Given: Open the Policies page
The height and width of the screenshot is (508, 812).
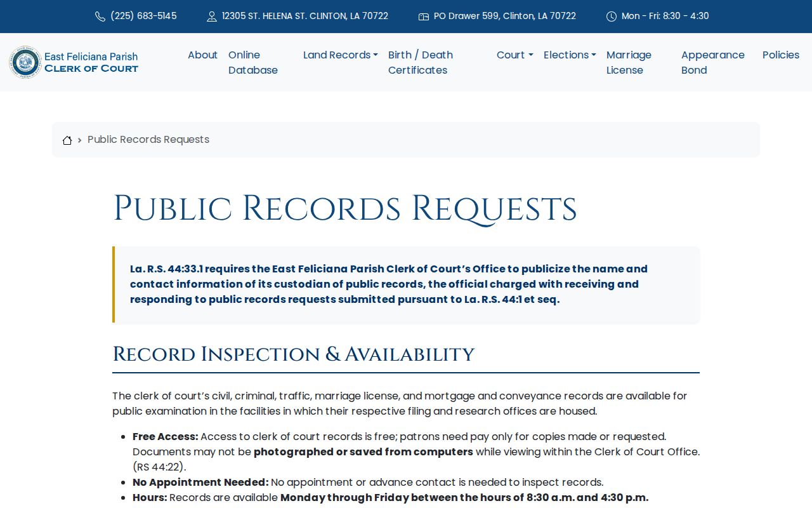Looking at the screenshot, I should click(x=781, y=55).
